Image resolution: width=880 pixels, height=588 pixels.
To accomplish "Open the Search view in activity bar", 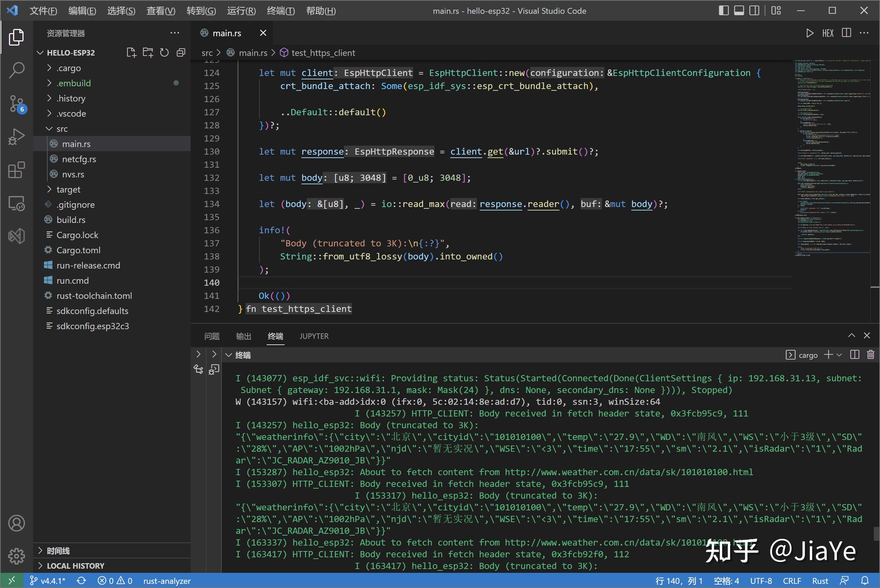I will (17, 70).
